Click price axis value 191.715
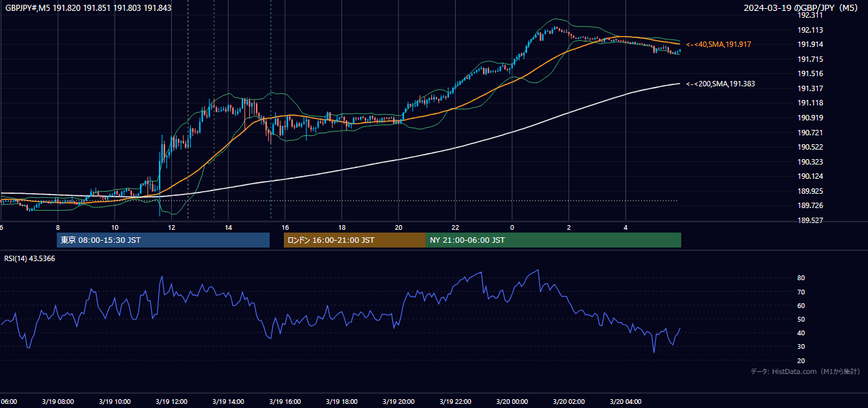 pyautogui.click(x=810, y=59)
